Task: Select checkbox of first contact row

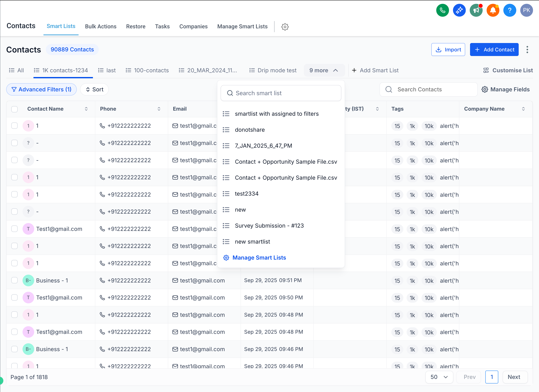Action: click(15, 126)
